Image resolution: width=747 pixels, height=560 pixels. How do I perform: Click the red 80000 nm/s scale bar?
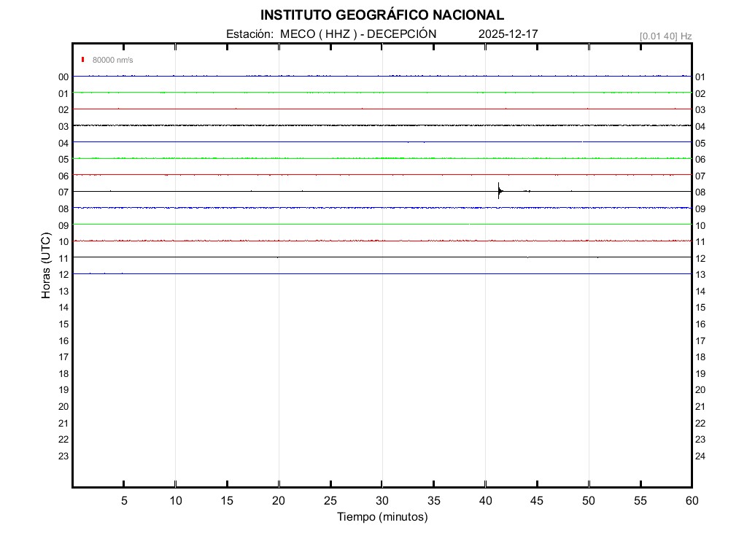[83, 59]
